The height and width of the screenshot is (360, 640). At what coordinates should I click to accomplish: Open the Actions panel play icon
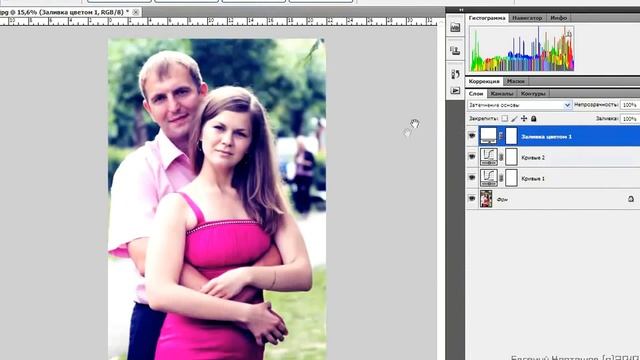455,91
